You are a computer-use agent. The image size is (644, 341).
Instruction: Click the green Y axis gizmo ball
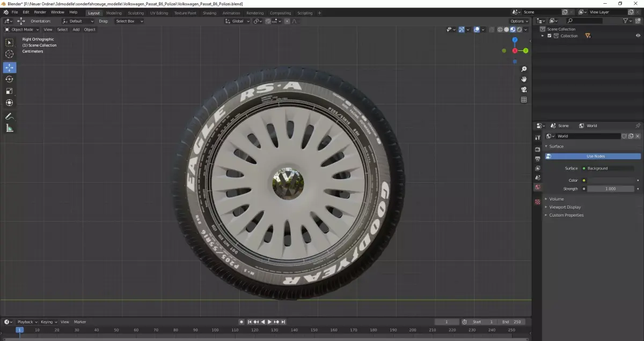(x=526, y=50)
